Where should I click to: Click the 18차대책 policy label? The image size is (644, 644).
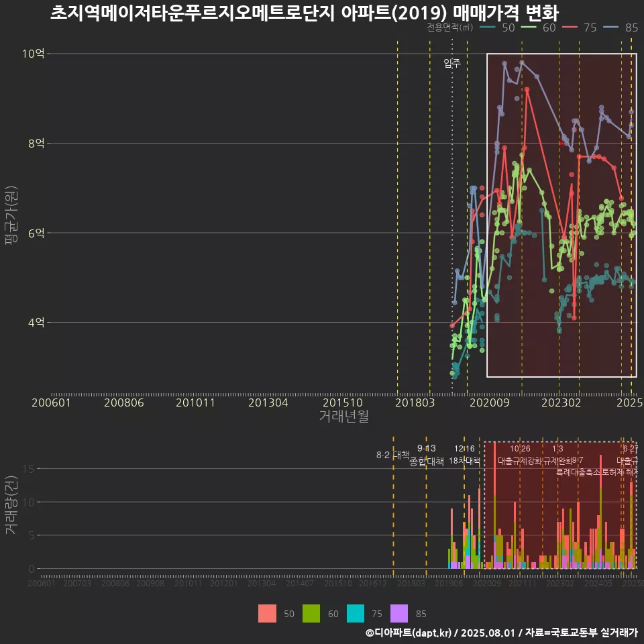point(464,460)
